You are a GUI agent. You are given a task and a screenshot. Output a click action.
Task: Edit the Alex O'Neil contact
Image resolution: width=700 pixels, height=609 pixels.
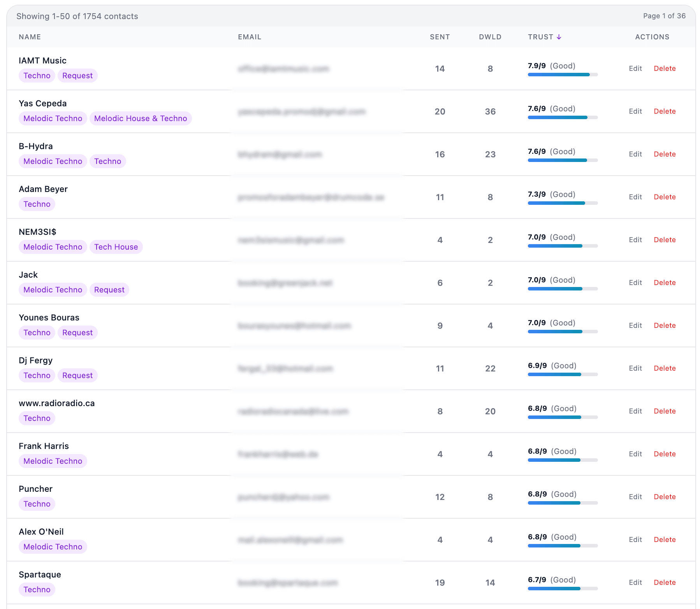point(635,539)
